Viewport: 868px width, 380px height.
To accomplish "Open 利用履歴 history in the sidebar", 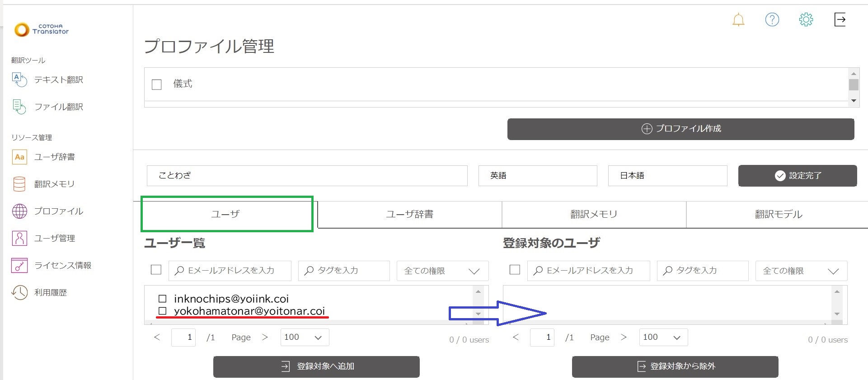I will [x=50, y=292].
